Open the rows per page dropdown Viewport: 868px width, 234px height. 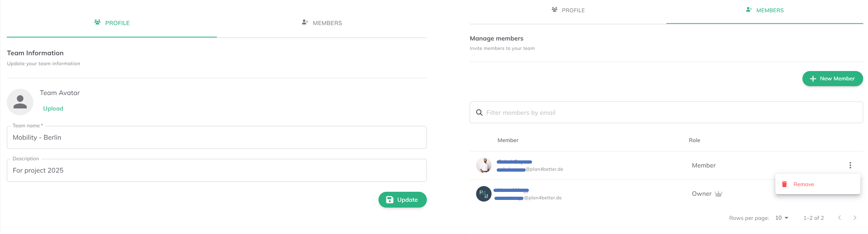pos(782,218)
